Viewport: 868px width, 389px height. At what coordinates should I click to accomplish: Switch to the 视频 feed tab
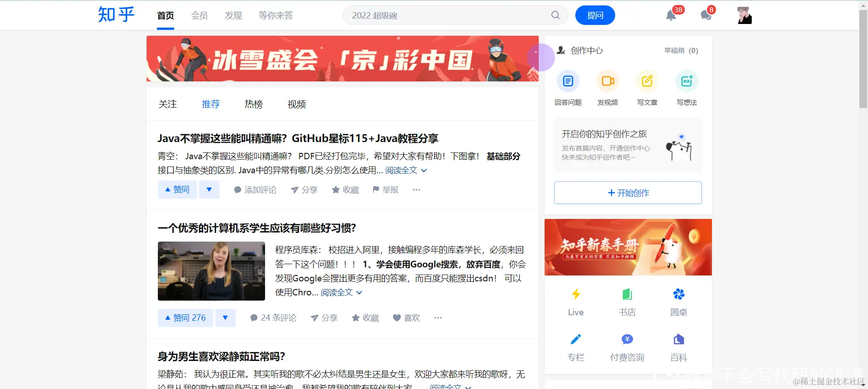(x=297, y=104)
